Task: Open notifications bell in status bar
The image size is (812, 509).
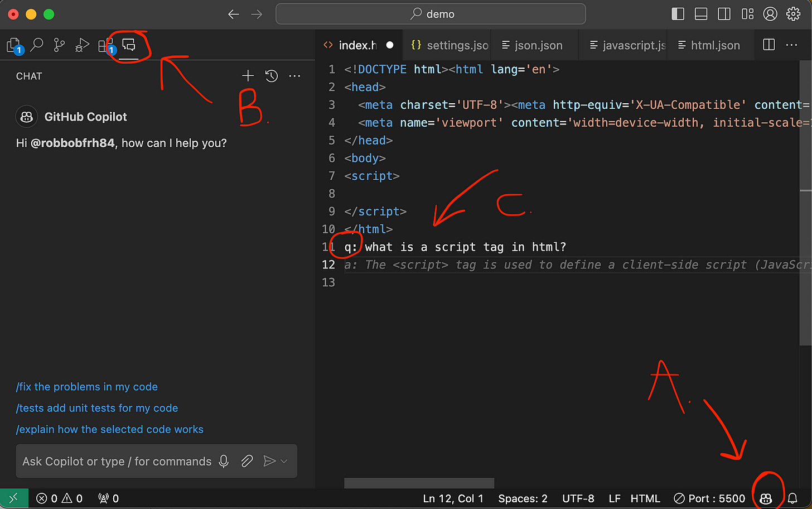Action: [x=792, y=498]
